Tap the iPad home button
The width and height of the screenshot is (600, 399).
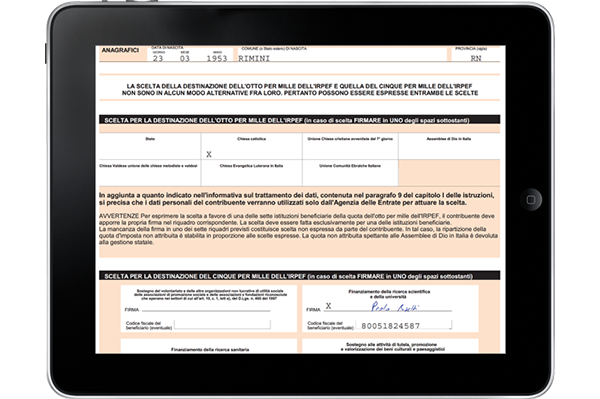[531, 200]
